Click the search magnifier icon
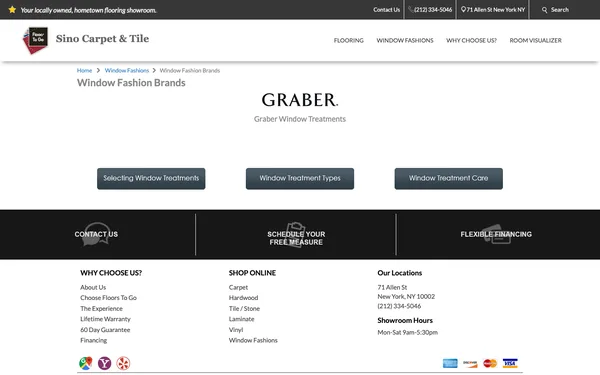This screenshot has height=375, width=600. [x=544, y=10]
